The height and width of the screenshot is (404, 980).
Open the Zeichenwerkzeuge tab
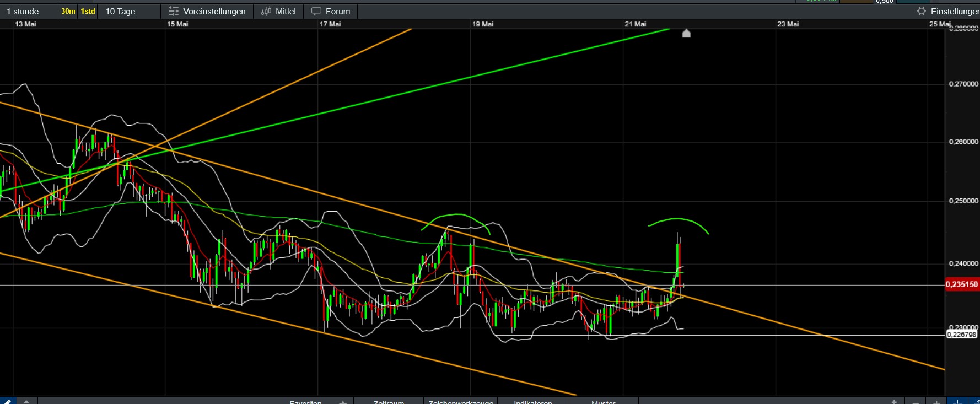(461, 402)
